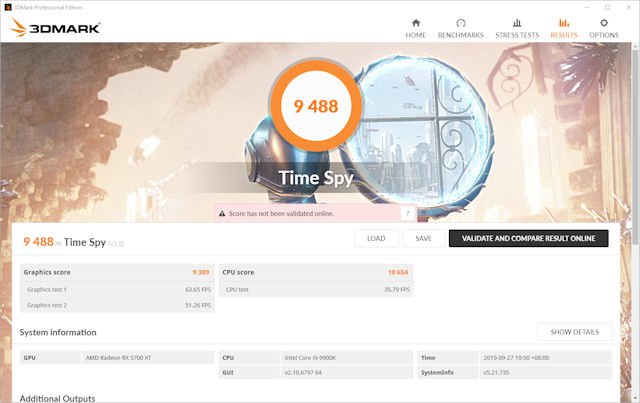
Task: Open the OPTIONS tab label
Action: coord(604,35)
